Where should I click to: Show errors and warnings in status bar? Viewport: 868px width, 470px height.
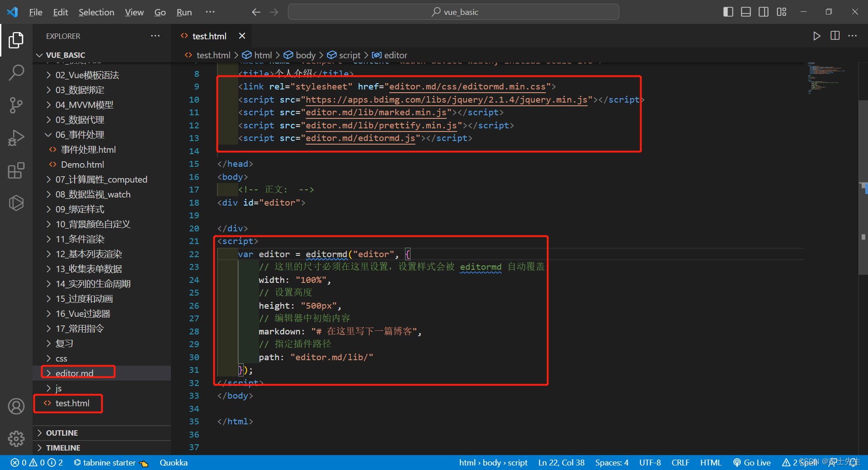pyautogui.click(x=37, y=462)
